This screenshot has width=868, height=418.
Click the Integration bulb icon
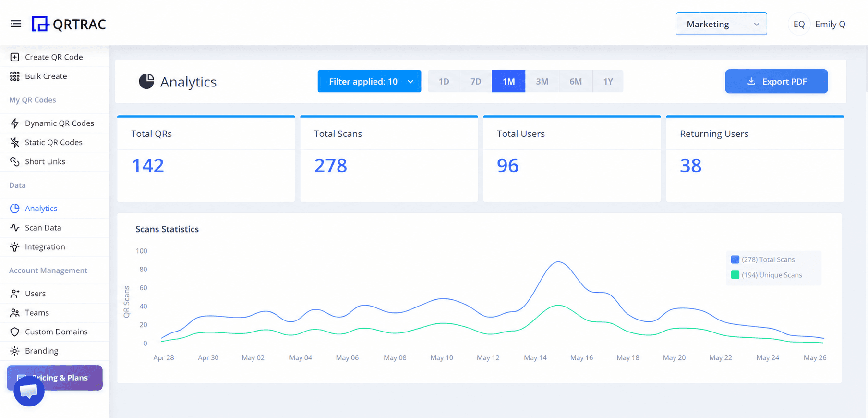click(15, 247)
